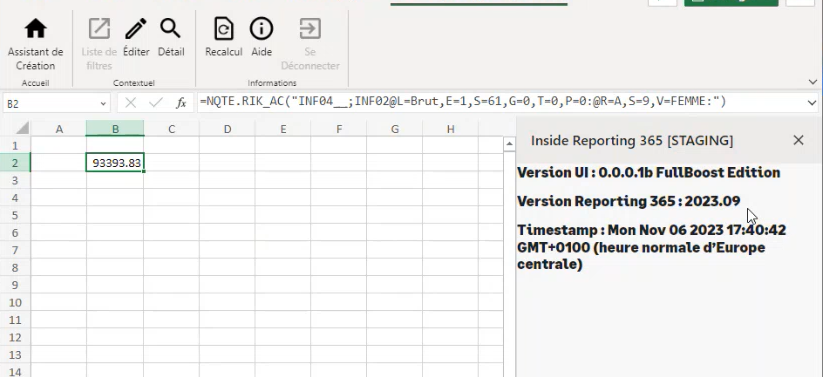This screenshot has width=823, height=377.
Task: Select row 5 header
Action: 15,215
